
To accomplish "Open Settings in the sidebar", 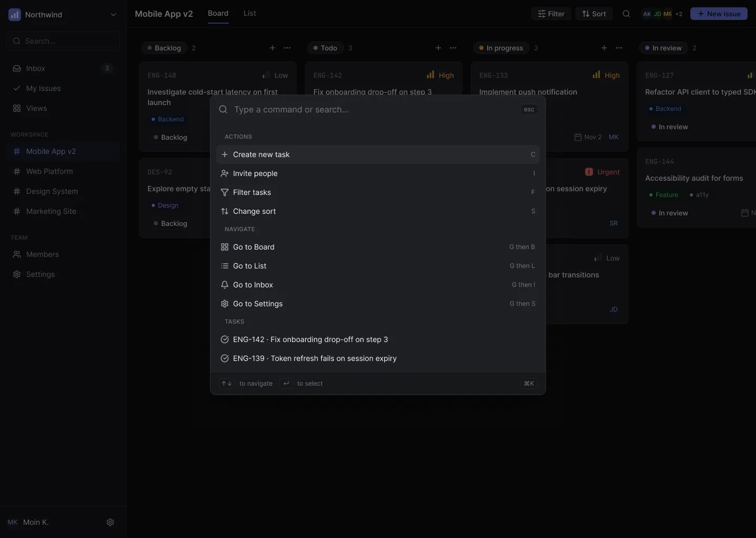I will (63, 274).
